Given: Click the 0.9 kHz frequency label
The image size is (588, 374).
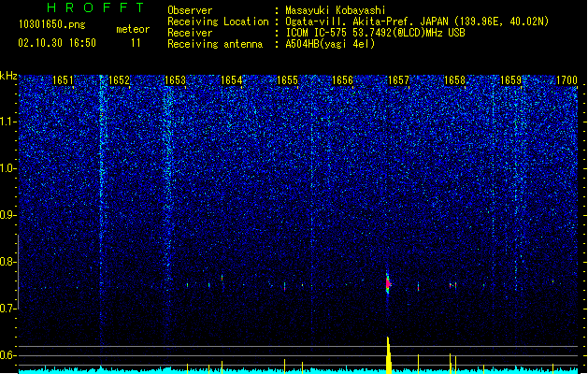Looking at the screenshot, I should click(8, 215).
